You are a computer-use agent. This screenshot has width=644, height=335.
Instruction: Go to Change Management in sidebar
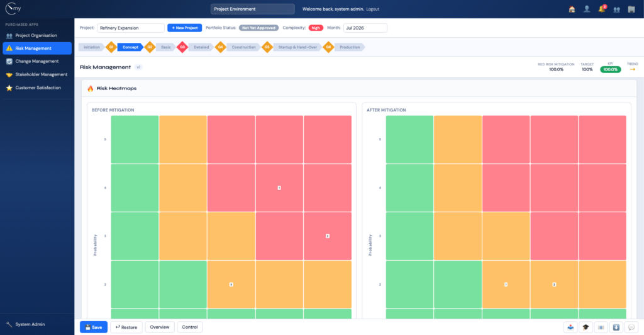tap(37, 61)
